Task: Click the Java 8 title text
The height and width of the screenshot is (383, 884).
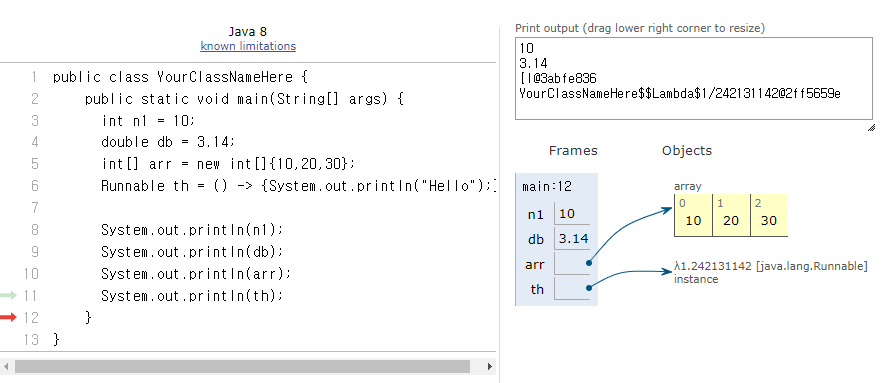Action: (247, 32)
